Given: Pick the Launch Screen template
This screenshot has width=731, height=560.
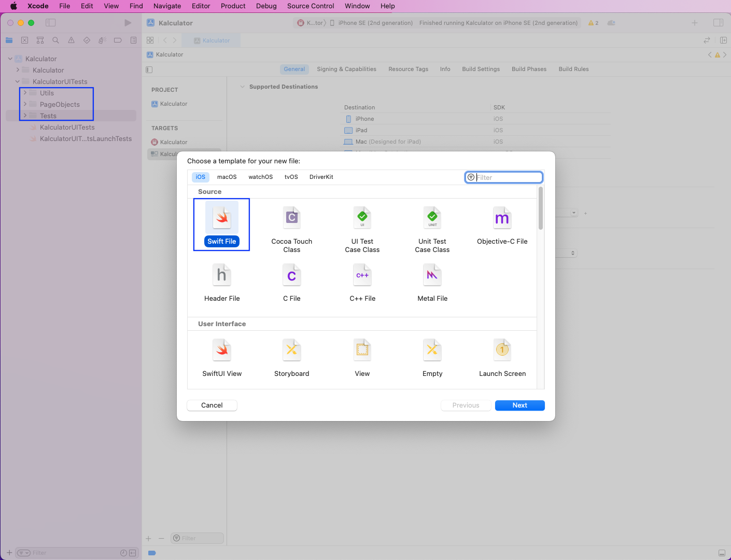Looking at the screenshot, I should pos(502,358).
